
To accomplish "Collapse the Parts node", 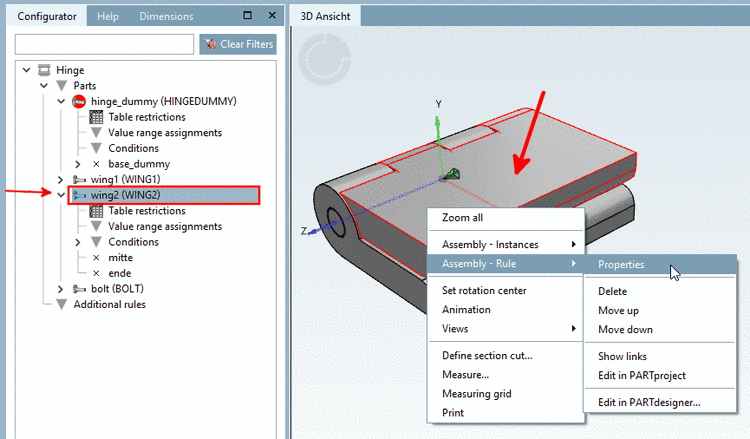I will [x=44, y=86].
